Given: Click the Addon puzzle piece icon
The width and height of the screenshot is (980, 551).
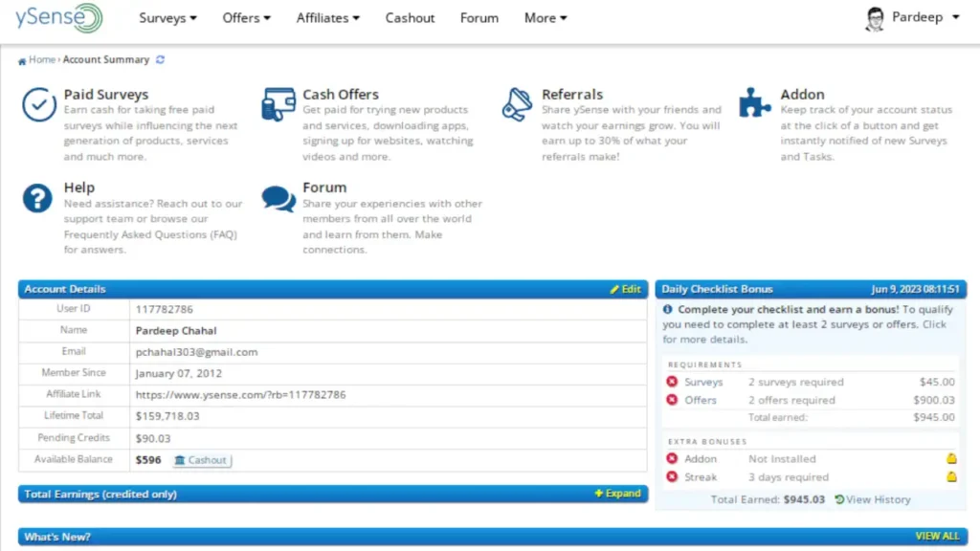Looking at the screenshot, I should [755, 103].
